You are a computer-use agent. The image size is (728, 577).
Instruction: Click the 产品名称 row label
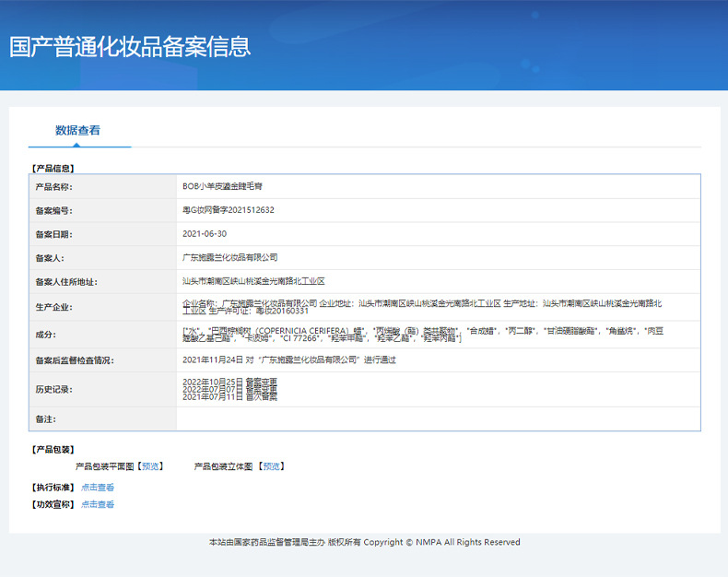53,187
